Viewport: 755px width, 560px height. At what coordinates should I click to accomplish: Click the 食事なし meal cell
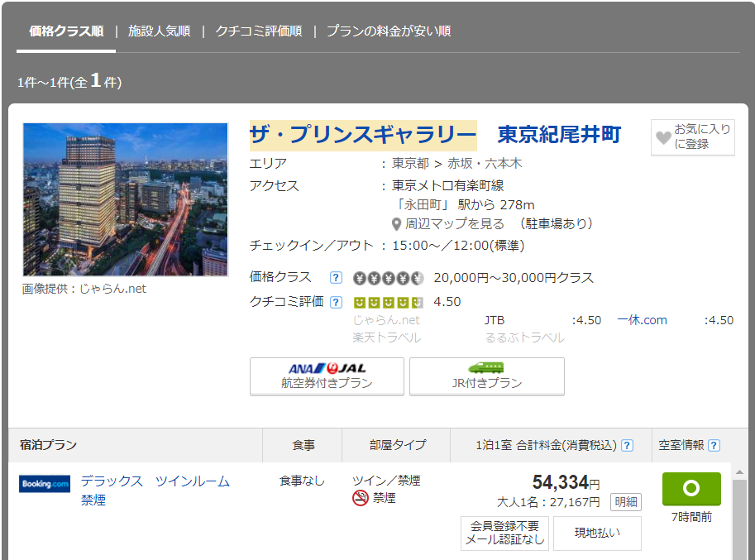303,481
